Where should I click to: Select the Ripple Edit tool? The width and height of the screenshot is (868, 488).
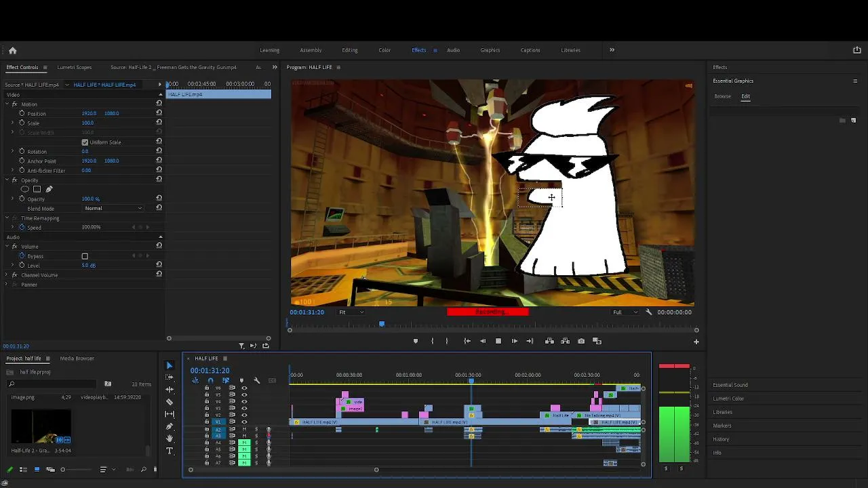pos(170,390)
